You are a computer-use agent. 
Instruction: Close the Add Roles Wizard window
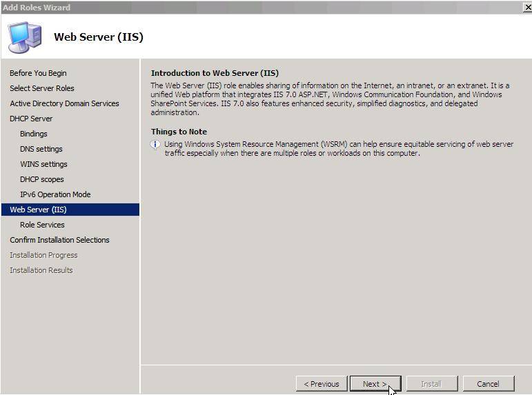pyautogui.click(x=528, y=8)
